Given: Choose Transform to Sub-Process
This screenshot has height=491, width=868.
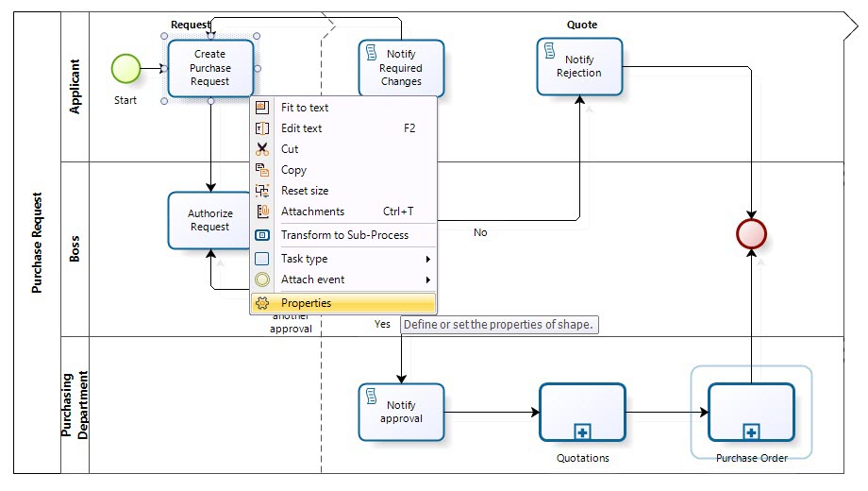Looking at the screenshot, I should click(343, 235).
